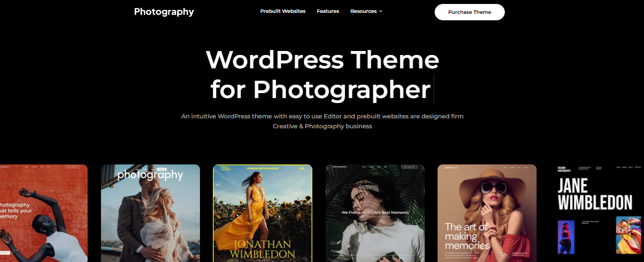644x262 pixels.
Task: Click the yellow Jonathan Wimbledon title text
Action: pyautogui.click(x=262, y=249)
